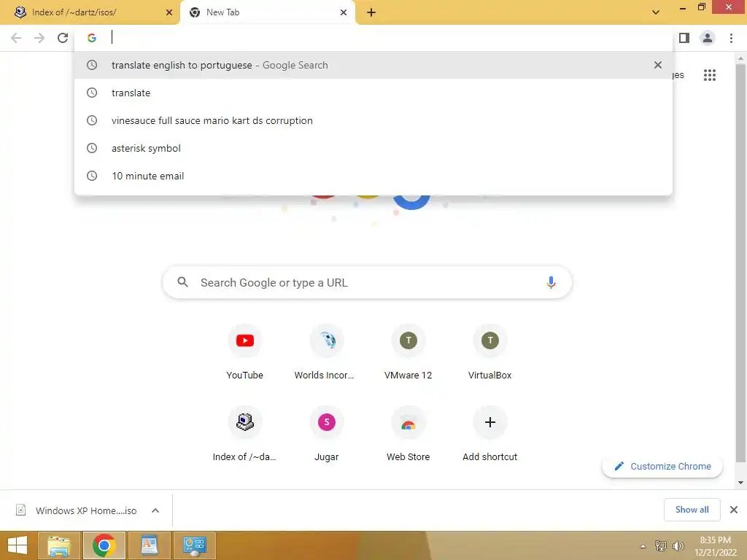Open a new tab with plus button

point(371,12)
